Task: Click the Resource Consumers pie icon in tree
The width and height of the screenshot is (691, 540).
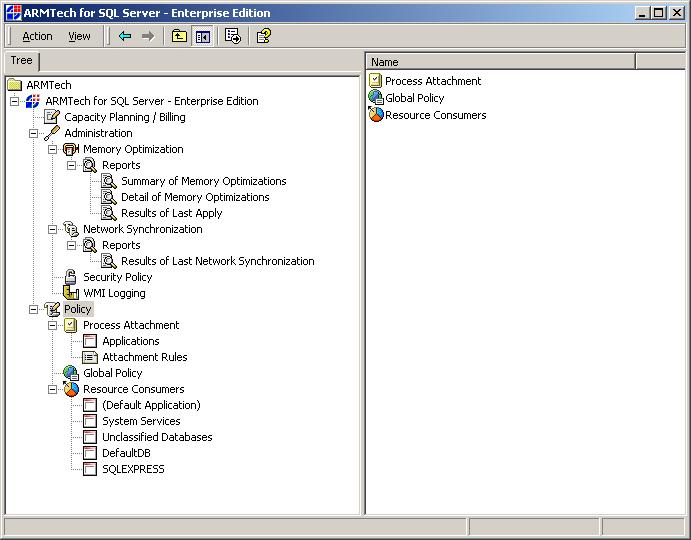Action: 71,389
